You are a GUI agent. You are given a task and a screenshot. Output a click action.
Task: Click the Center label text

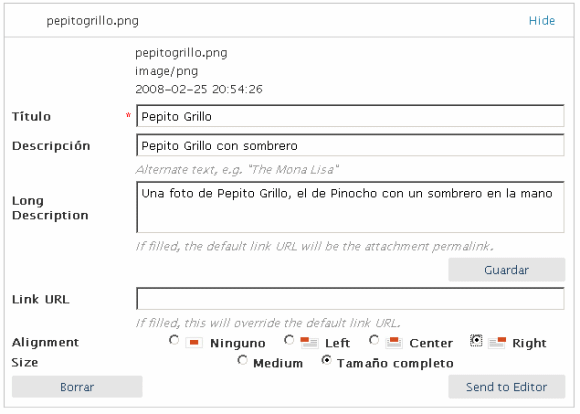[x=431, y=343]
